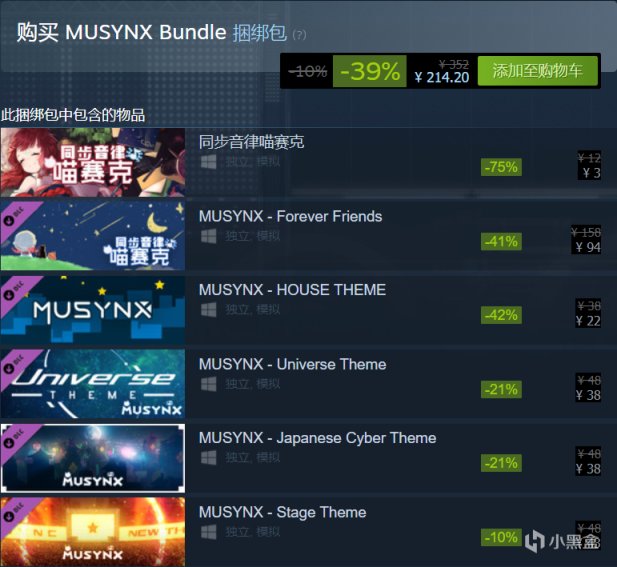
Task: Click the ¥ 94 Forever Friends price
Action: coord(588,247)
